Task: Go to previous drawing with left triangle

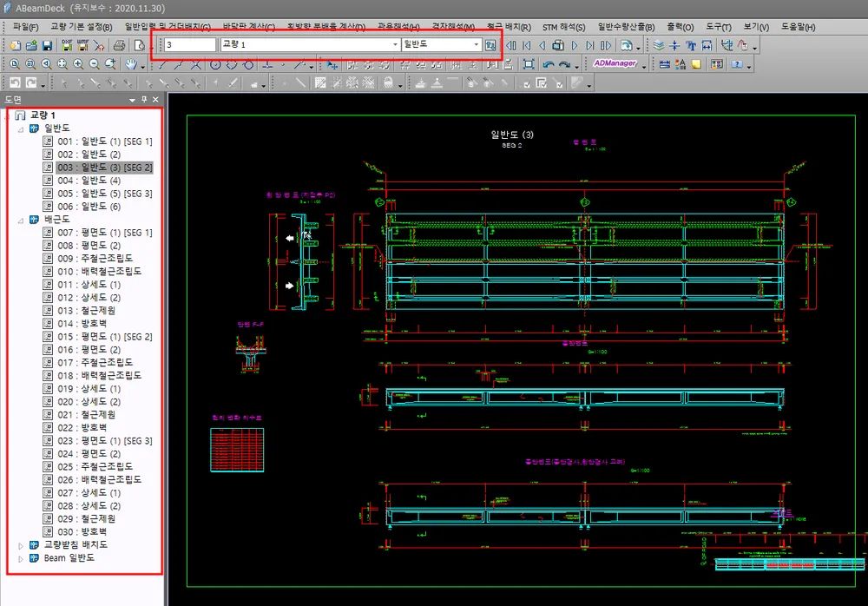Action: pos(542,45)
